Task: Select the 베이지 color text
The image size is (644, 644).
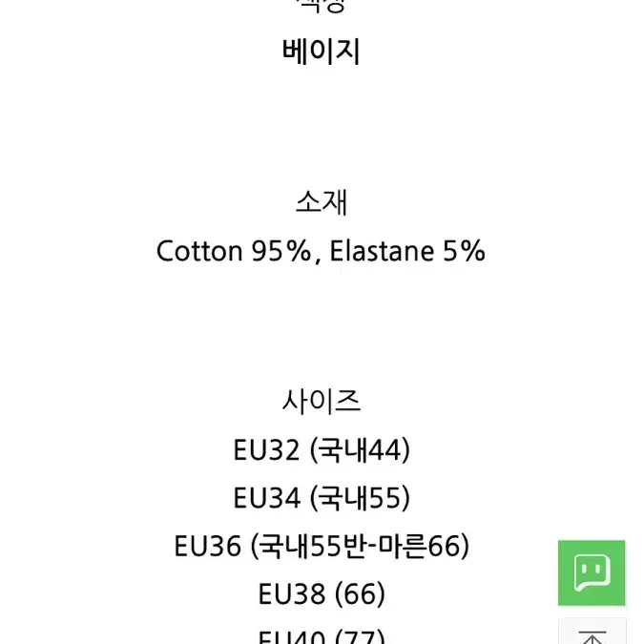Action: (x=322, y=52)
